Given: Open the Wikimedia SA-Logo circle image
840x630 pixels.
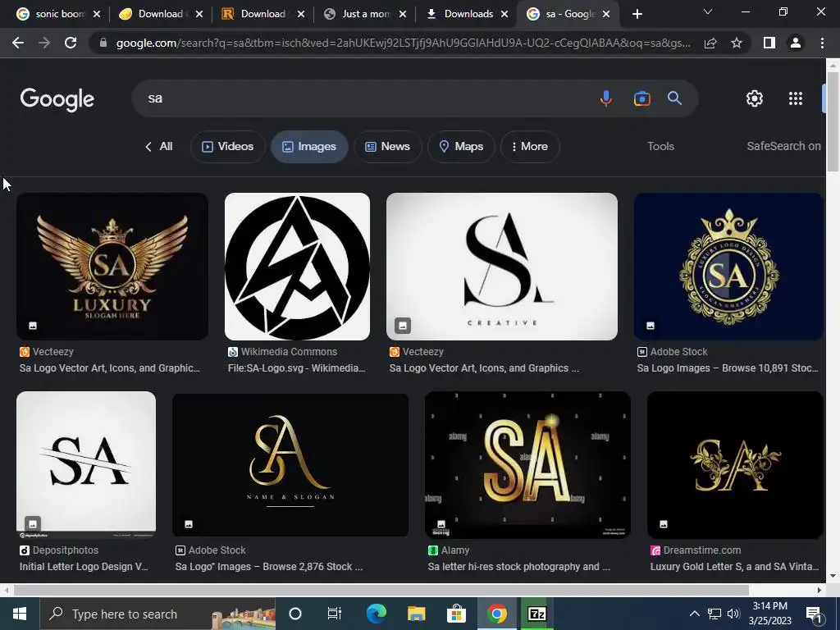Looking at the screenshot, I should (x=297, y=267).
